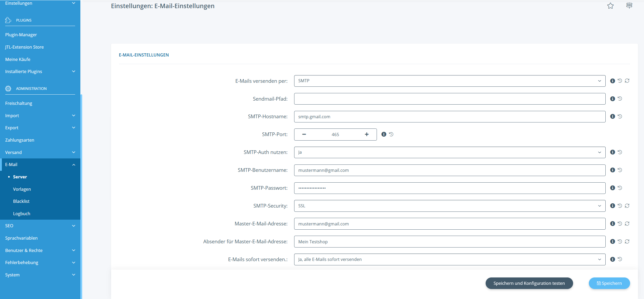The height and width of the screenshot is (299, 644).
Task: Click info icon next to SMTP-Port
Action: [x=384, y=134]
